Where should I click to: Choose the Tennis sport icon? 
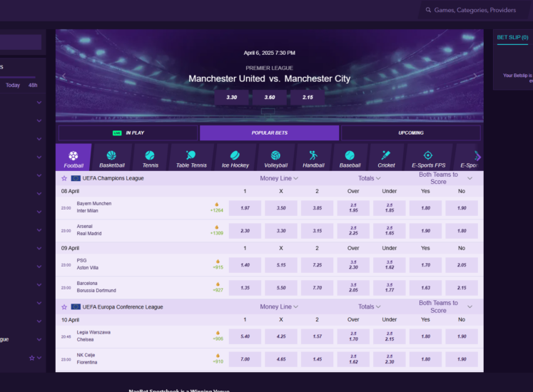click(150, 158)
